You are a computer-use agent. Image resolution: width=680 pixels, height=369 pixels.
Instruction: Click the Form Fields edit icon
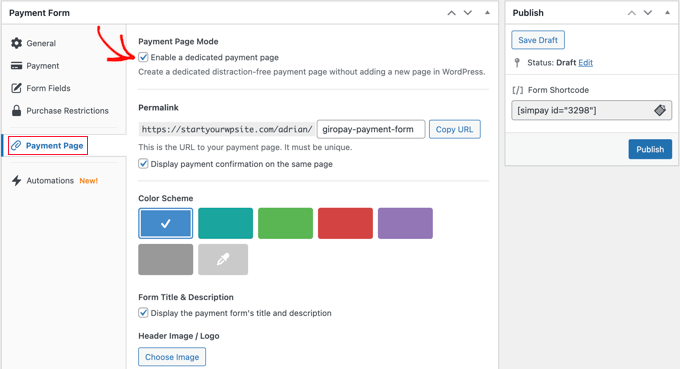point(16,88)
